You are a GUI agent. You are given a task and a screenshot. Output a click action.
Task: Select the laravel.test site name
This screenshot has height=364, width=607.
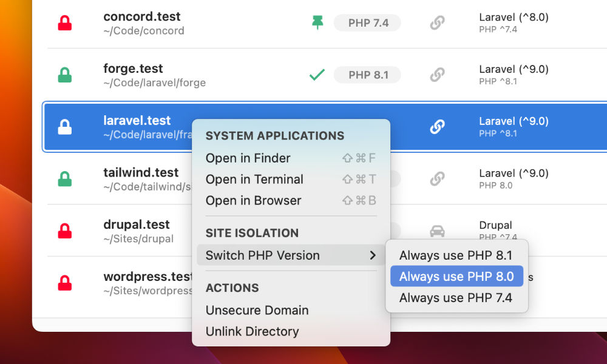[137, 120]
